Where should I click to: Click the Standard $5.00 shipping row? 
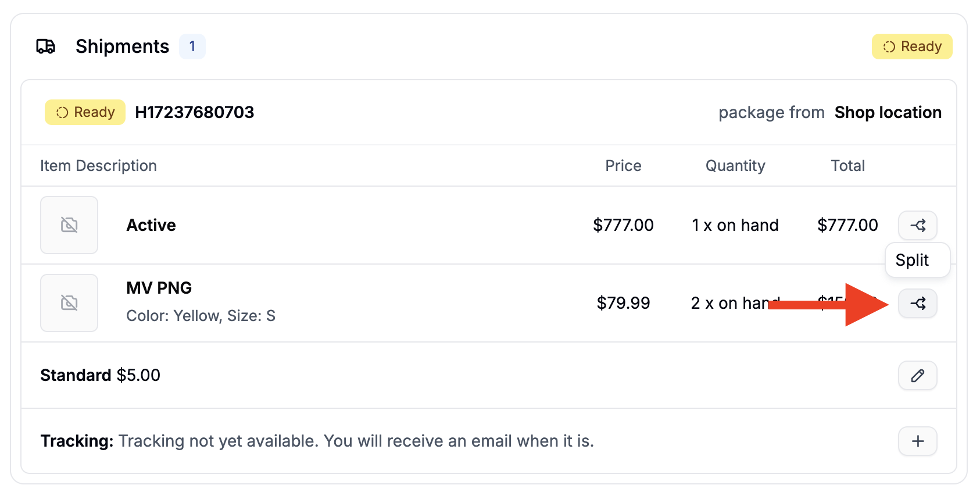(100, 375)
